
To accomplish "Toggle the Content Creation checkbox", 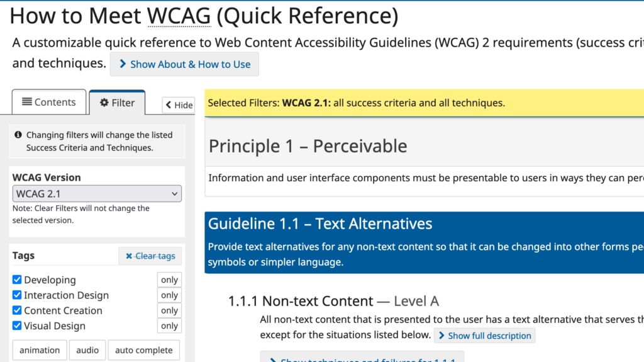I will [x=17, y=310].
